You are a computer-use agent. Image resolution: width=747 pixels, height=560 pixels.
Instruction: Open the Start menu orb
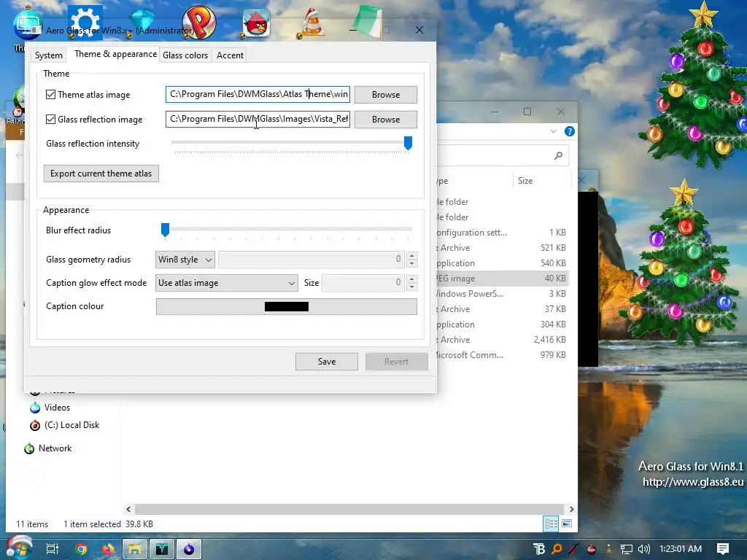[19, 548]
